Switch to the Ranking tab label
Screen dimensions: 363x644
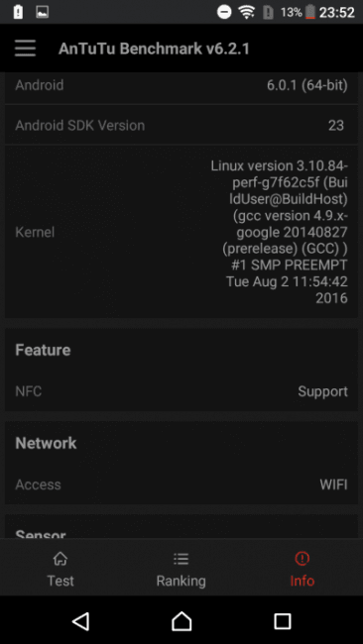click(x=181, y=581)
